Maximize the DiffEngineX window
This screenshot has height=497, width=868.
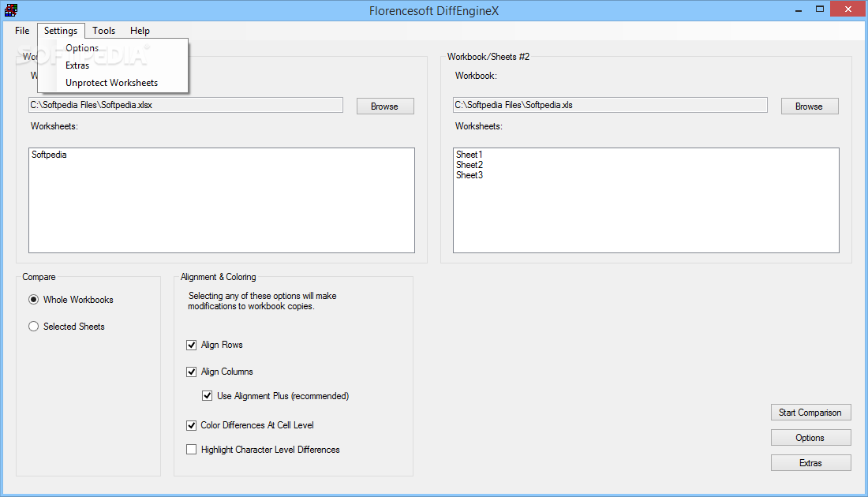point(820,9)
